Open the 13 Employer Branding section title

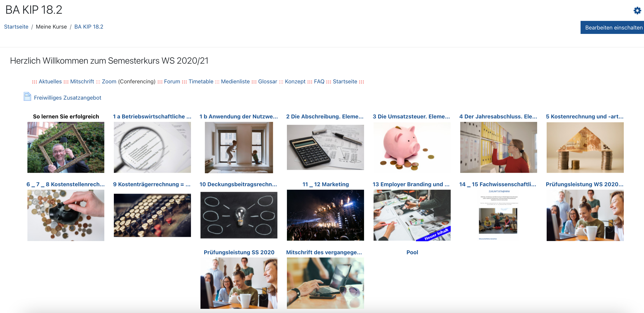point(411,184)
